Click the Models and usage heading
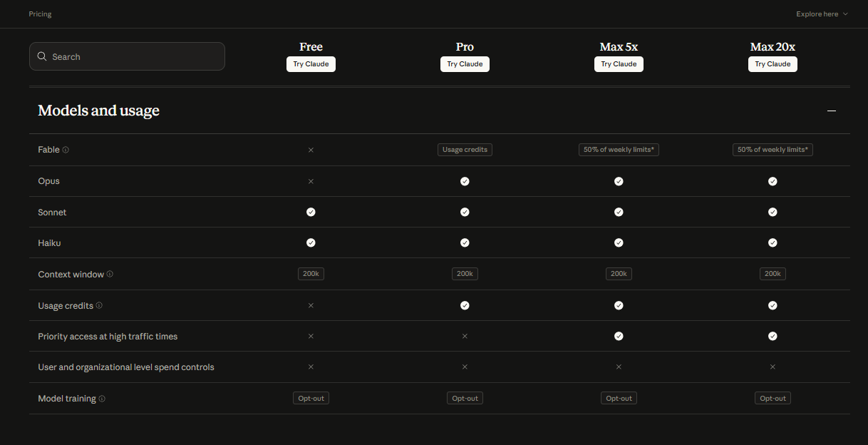 click(98, 111)
